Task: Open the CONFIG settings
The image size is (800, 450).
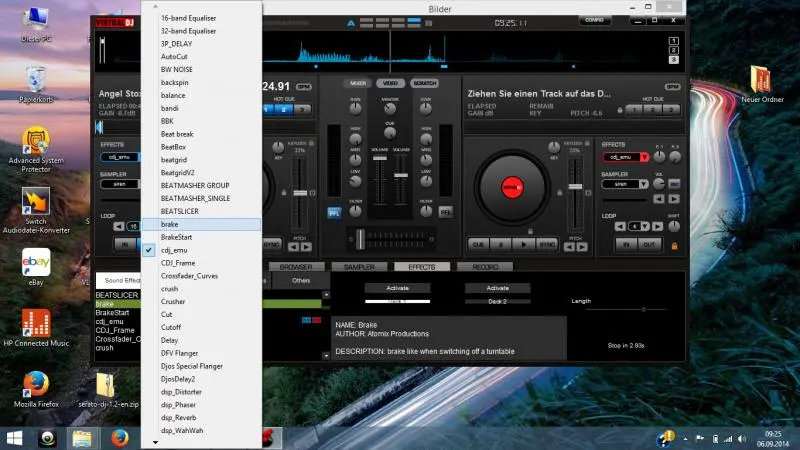Action: (x=593, y=20)
